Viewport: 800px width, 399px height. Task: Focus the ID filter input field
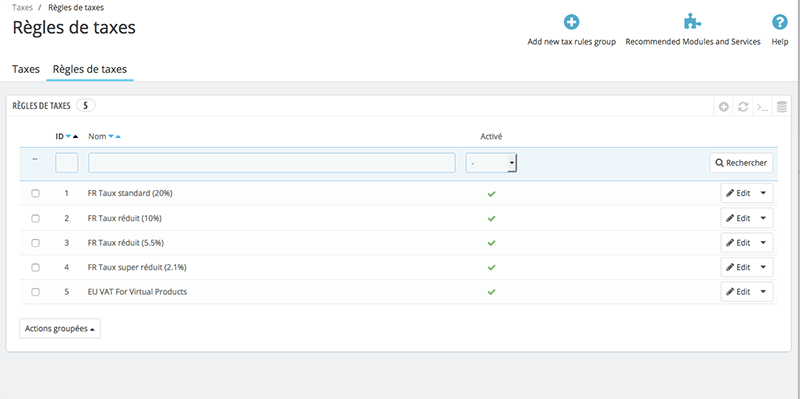67,163
